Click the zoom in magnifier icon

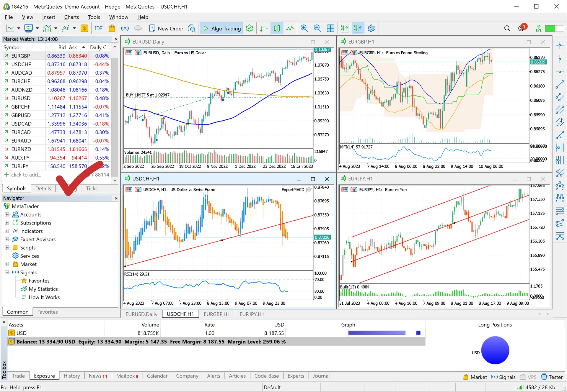[304, 28]
